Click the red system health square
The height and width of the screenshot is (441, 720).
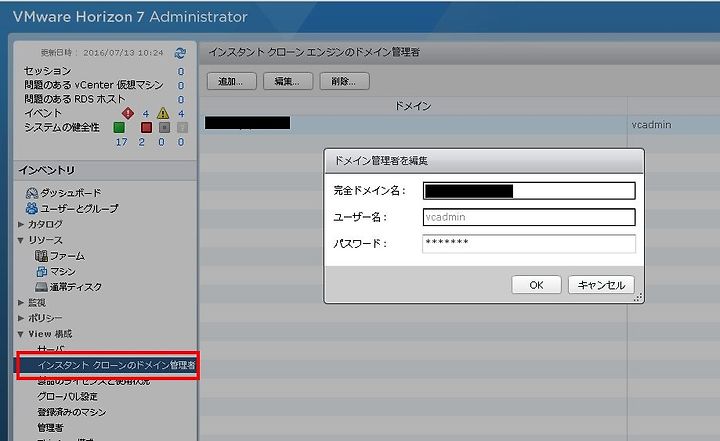pos(146,127)
